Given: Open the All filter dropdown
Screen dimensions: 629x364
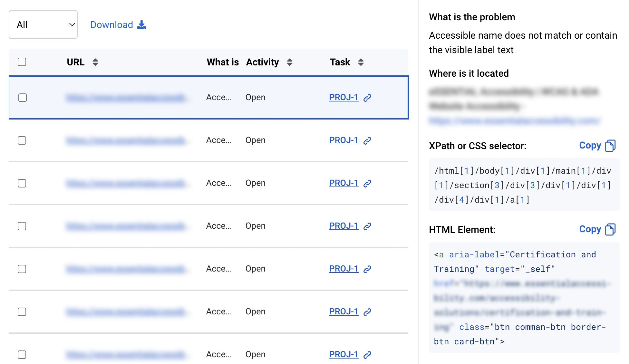Looking at the screenshot, I should 43,24.
